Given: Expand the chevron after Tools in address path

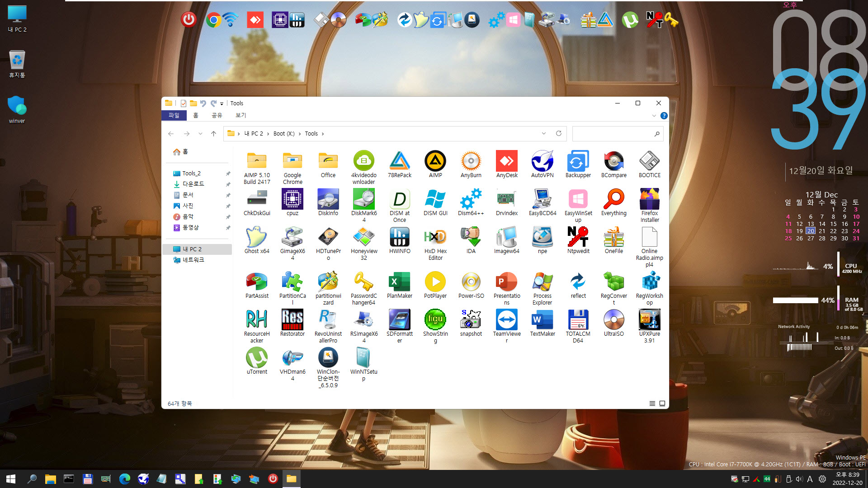Looking at the screenshot, I should pos(322,134).
